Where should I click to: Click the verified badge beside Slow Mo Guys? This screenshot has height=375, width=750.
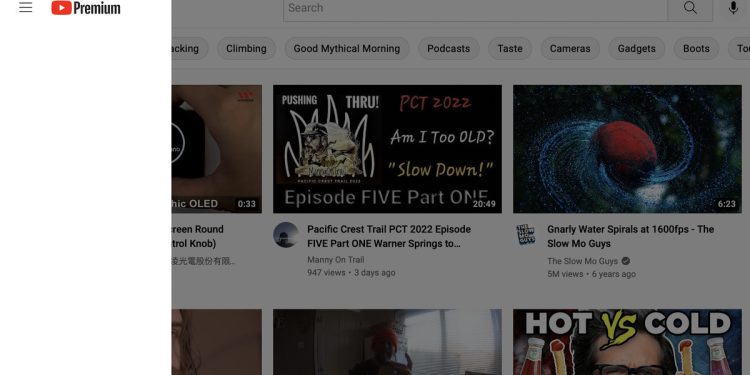pos(626,261)
